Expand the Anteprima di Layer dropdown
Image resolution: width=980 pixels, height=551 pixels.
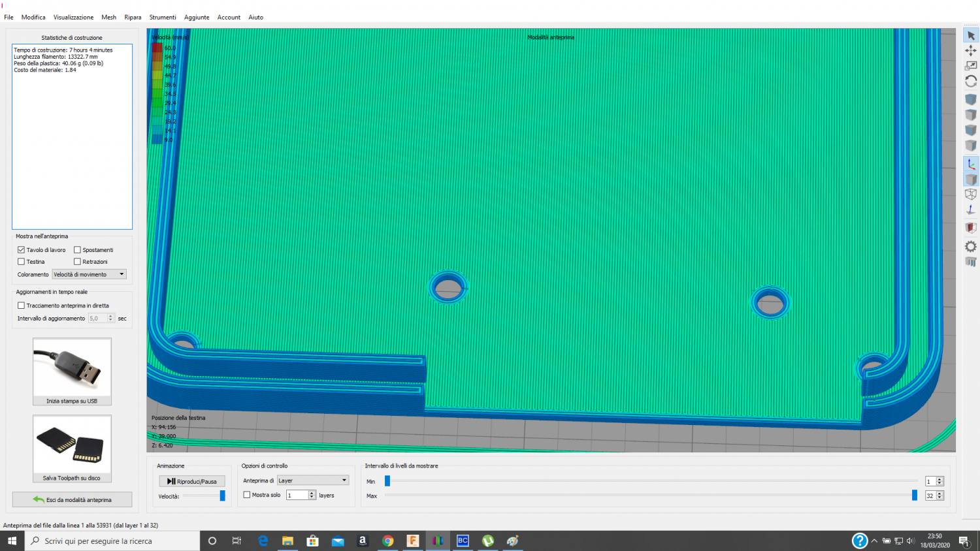pyautogui.click(x=313, y=480)
